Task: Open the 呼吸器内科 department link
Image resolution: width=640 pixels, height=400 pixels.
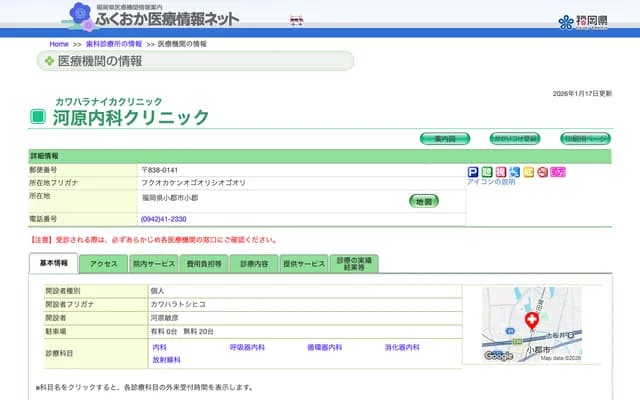Action: click(x=247, y=347)
